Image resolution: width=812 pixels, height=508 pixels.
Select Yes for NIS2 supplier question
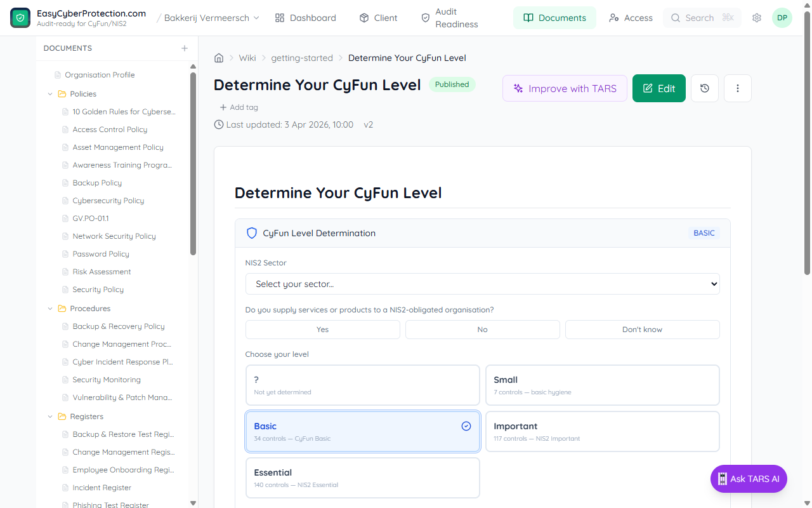[323, 330]
